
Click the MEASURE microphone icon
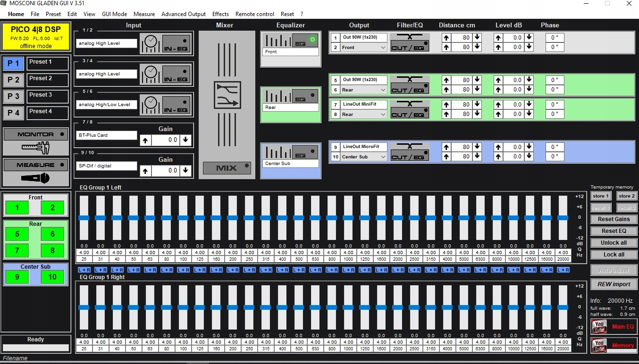click(35, 178)
